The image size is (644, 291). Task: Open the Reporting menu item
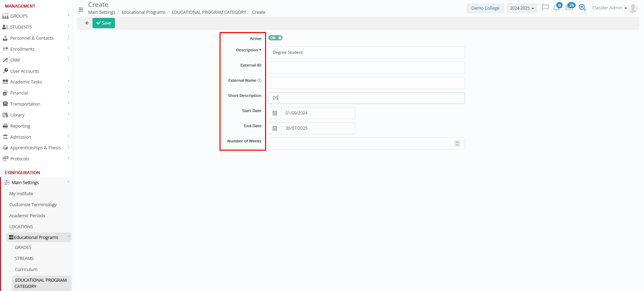[x=20, y=126]
